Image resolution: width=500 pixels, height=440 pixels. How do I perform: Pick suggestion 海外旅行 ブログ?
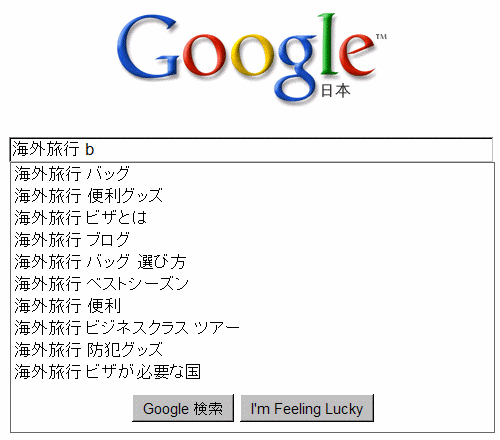[252, 240]
